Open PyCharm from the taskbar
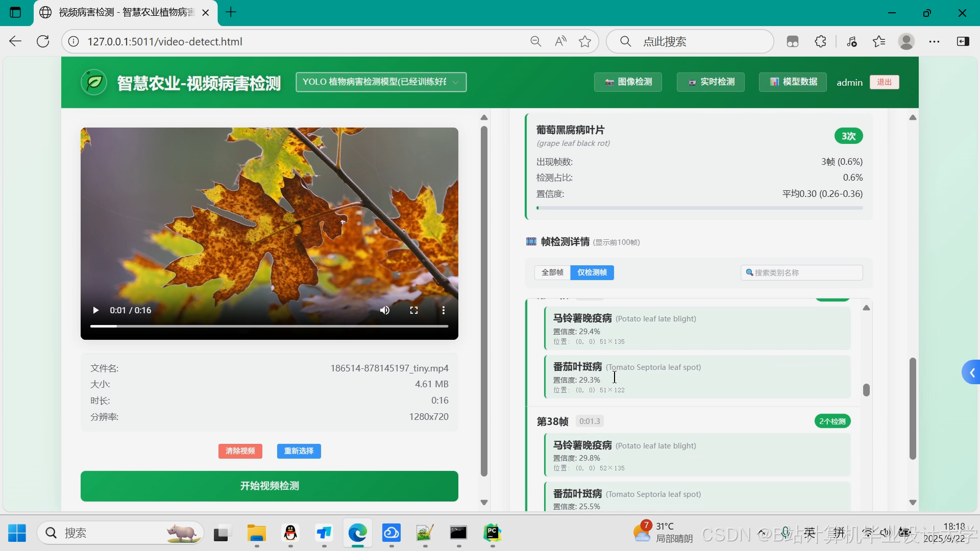 492,533
